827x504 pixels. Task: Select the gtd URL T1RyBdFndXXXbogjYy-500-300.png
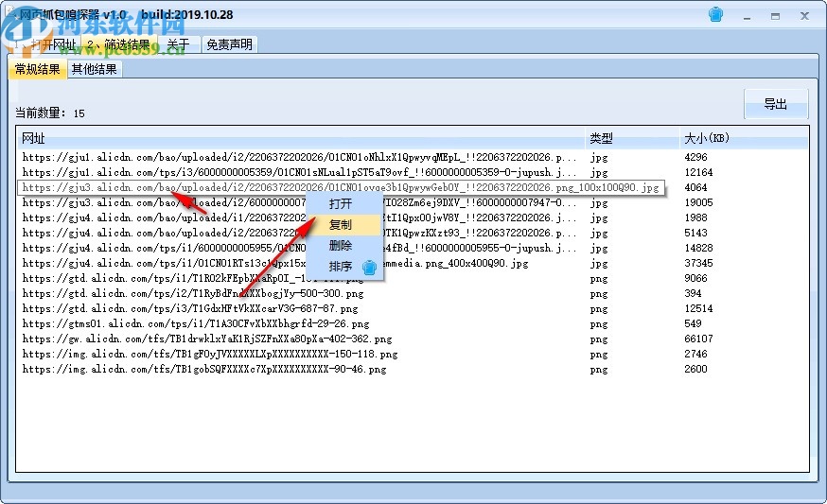tap(193, 294)
